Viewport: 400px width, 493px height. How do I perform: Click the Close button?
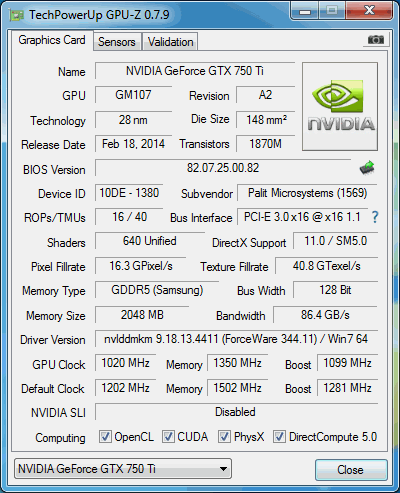(351, 470)
